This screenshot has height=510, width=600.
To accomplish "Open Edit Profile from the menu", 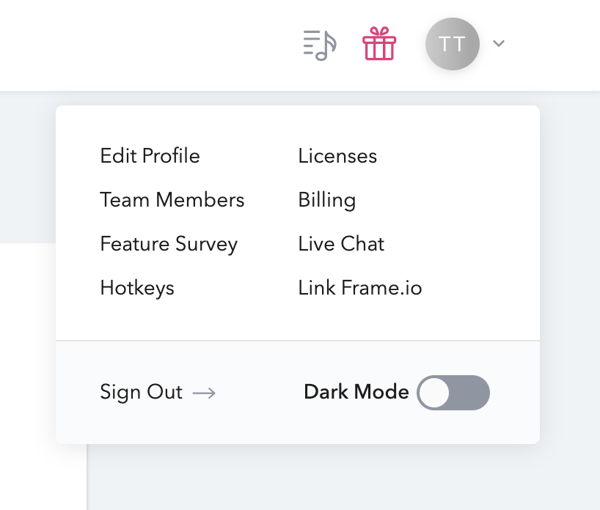I will (x=150, y=156).
